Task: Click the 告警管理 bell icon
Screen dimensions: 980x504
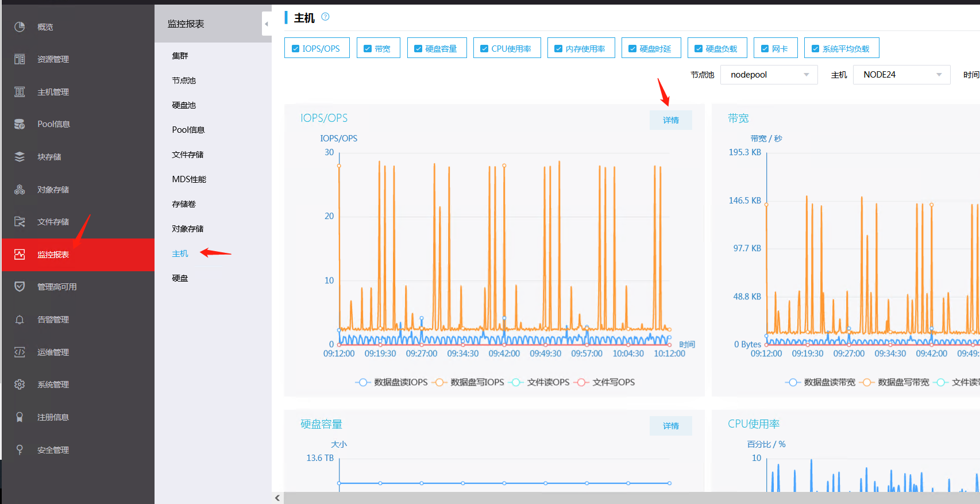Action: [20, 320]
